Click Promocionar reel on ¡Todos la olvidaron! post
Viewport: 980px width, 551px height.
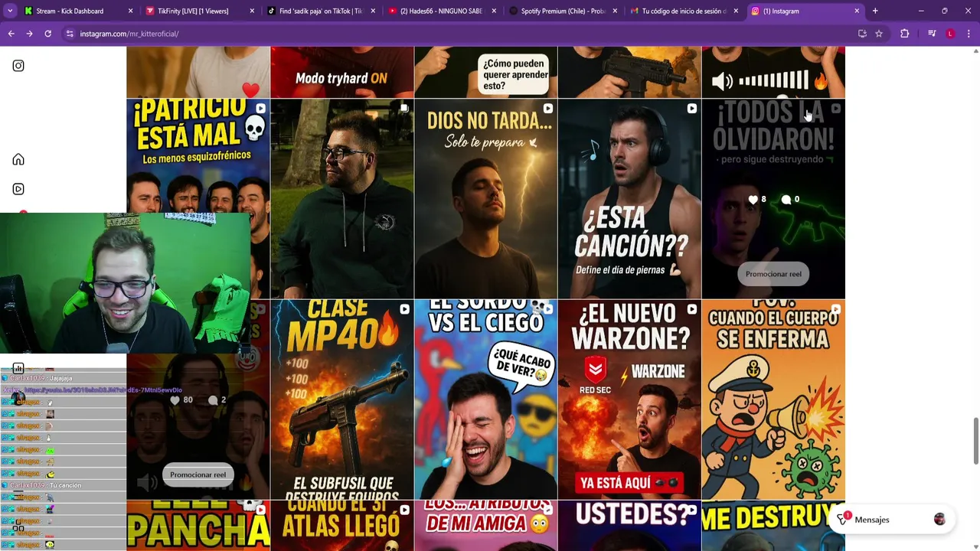[x=773, y=274]
